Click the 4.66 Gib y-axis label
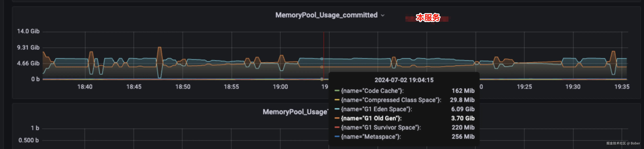 tap(28, 63)
